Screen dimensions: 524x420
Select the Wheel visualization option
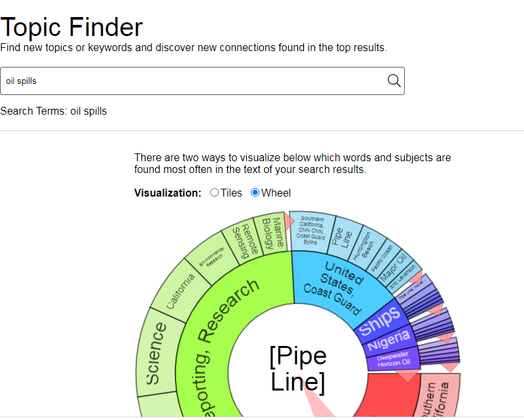point(255,193)
